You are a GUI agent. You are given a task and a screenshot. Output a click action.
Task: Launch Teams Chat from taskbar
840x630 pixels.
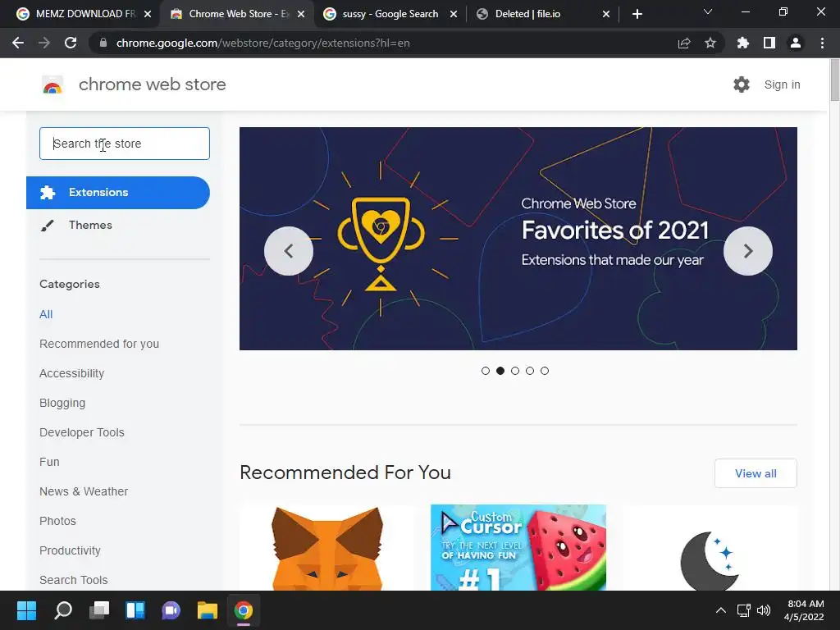pyautogui.click(x=171, y=610)
